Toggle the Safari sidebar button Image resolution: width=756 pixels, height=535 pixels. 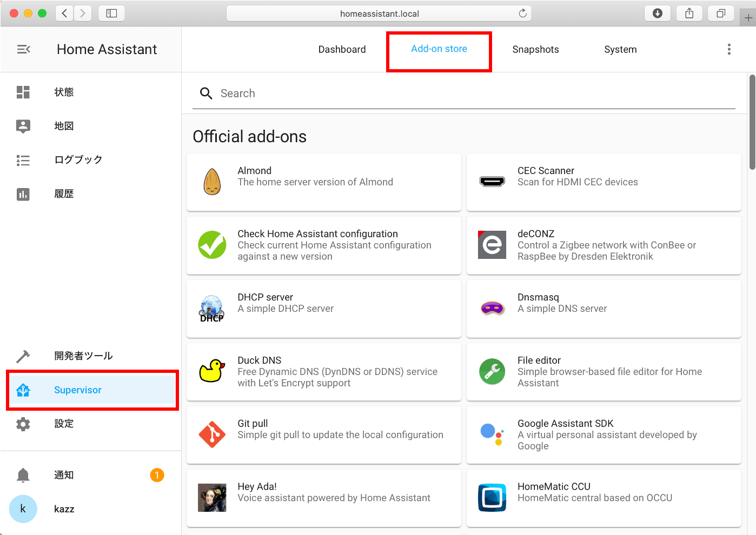(111, 14)
